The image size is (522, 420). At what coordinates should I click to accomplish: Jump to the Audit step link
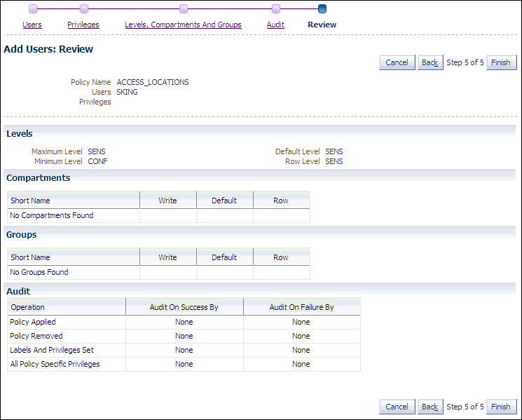(x=275, y=25)
